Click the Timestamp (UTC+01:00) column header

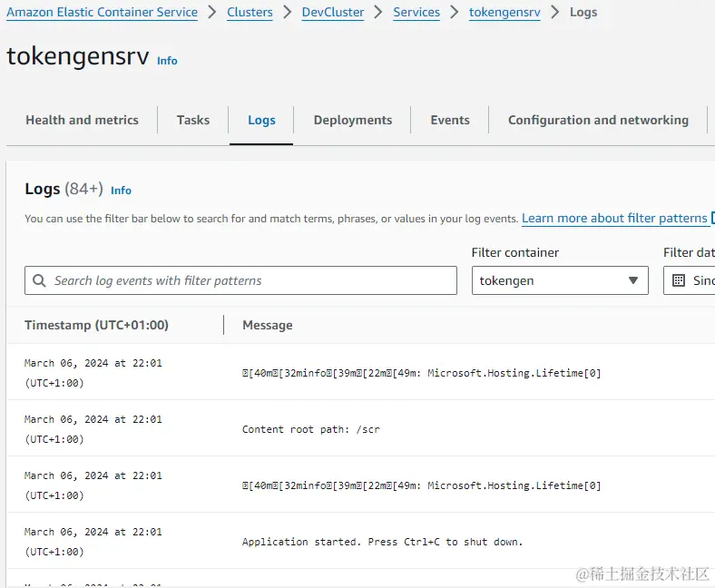97,325
